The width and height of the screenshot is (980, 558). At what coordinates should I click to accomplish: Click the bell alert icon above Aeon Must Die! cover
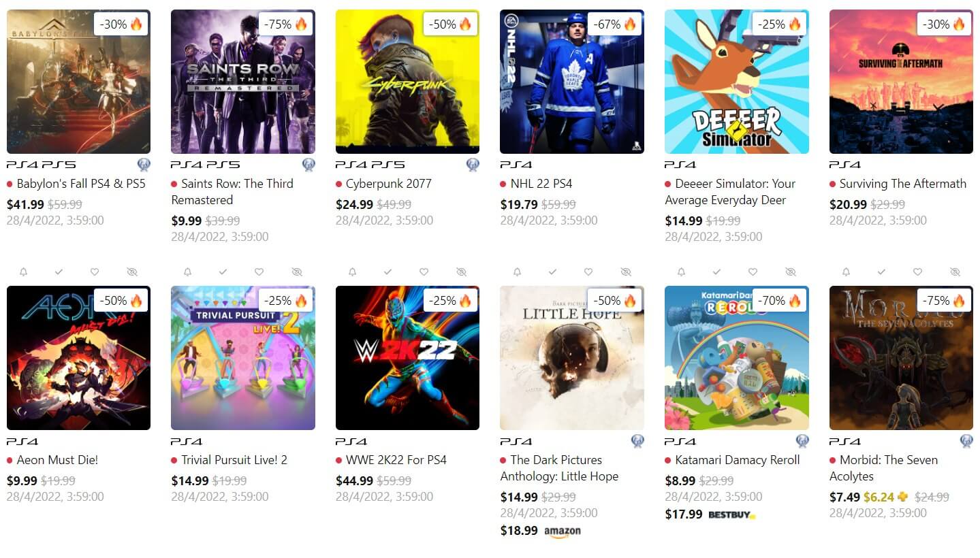pyautogui.click(x=24, y=272)
